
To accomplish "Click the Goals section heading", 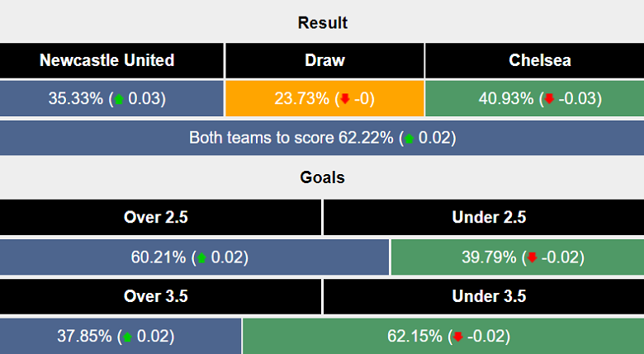I will (x=322, y=177).
